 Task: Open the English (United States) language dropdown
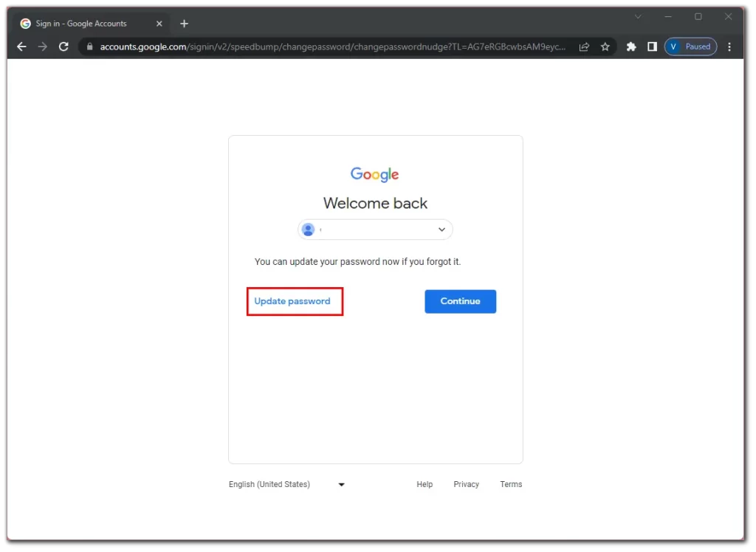287,485
